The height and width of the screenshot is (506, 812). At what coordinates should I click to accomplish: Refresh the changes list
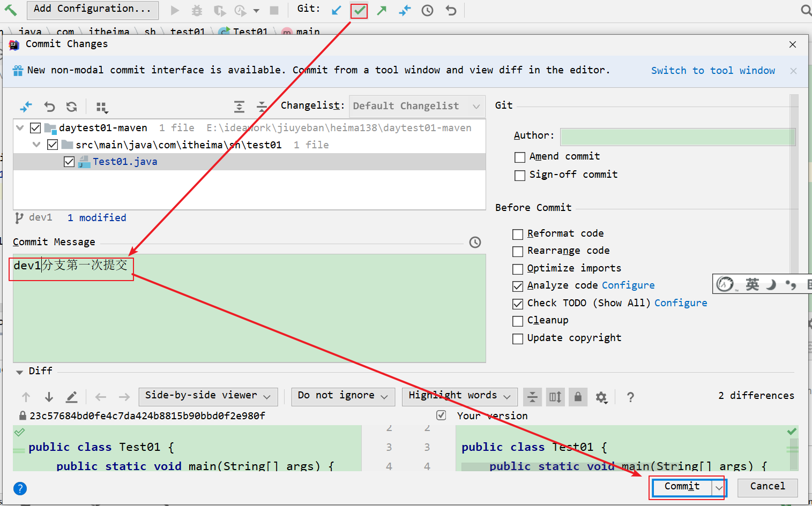(71, 107)
